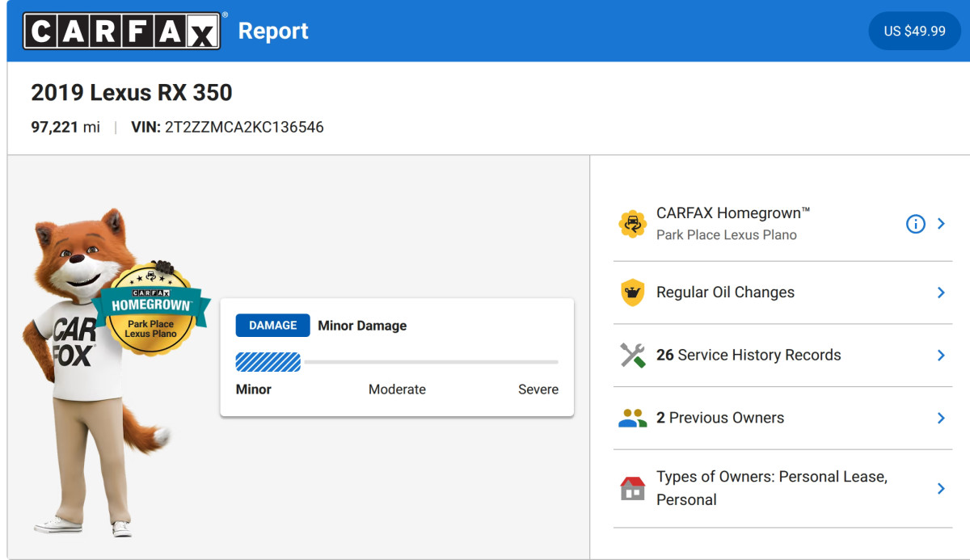Expand the CARFAX Homegrown row chevron
The height and width of the screenshot is (560, 970).
(941, 224)
